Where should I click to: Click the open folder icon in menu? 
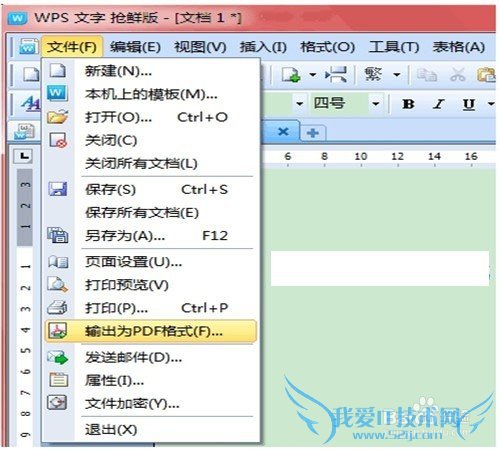click(x=58, y=117)
